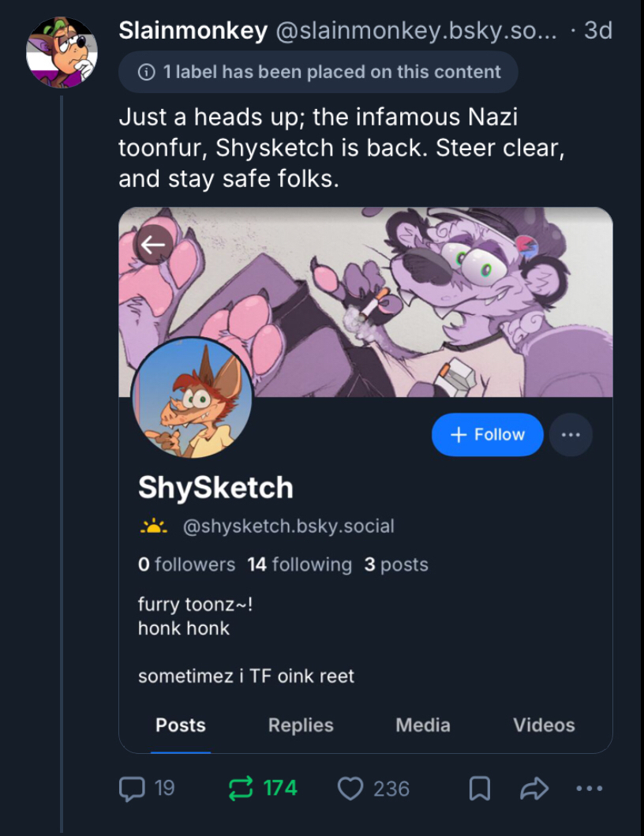The width and height of the screenshot is (644, 836).
Task: Click ShySketch's round profile avatar
Action: click(x=193, y=399)
